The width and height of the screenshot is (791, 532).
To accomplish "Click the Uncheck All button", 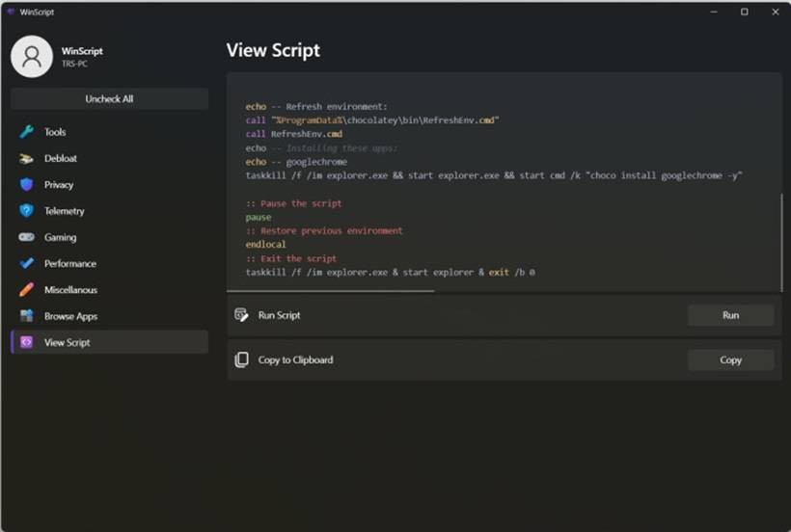I will click(109, 98).
